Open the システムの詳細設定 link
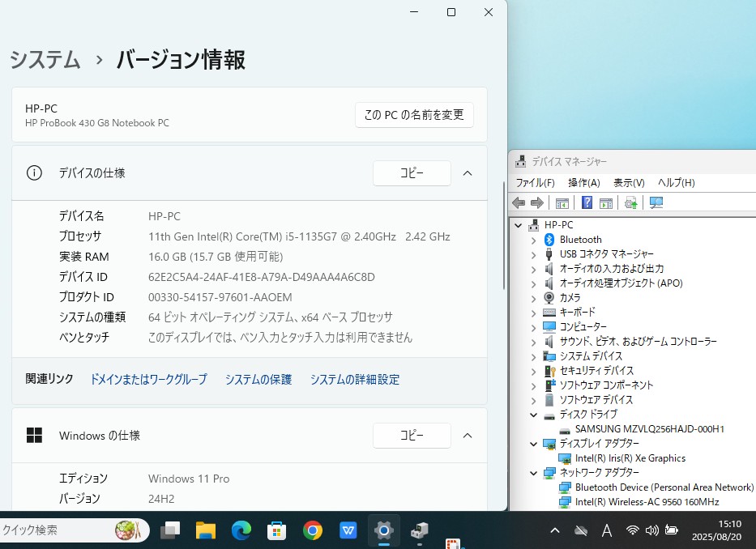This screenshot has width=756, height=549. [355, 379]
